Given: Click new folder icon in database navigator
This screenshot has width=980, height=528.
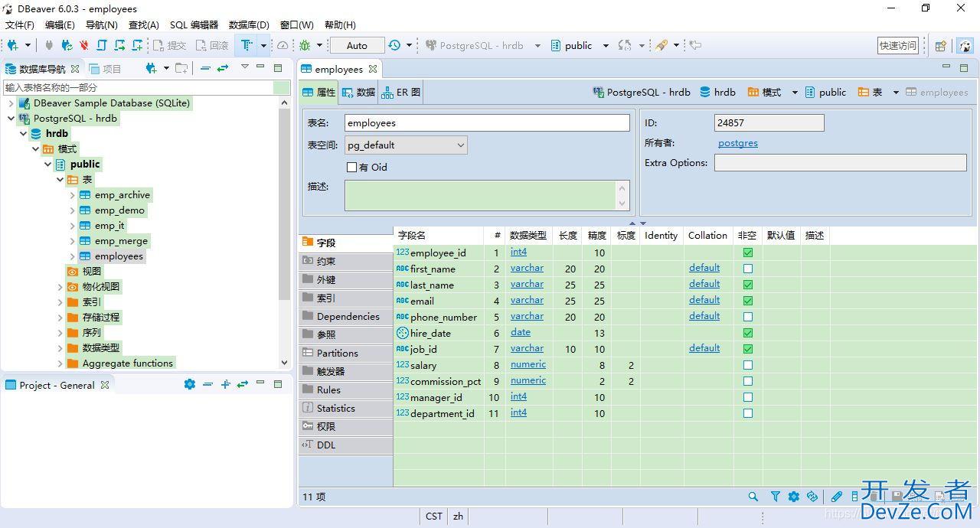Looking at the screenshot, I should 181,68.
